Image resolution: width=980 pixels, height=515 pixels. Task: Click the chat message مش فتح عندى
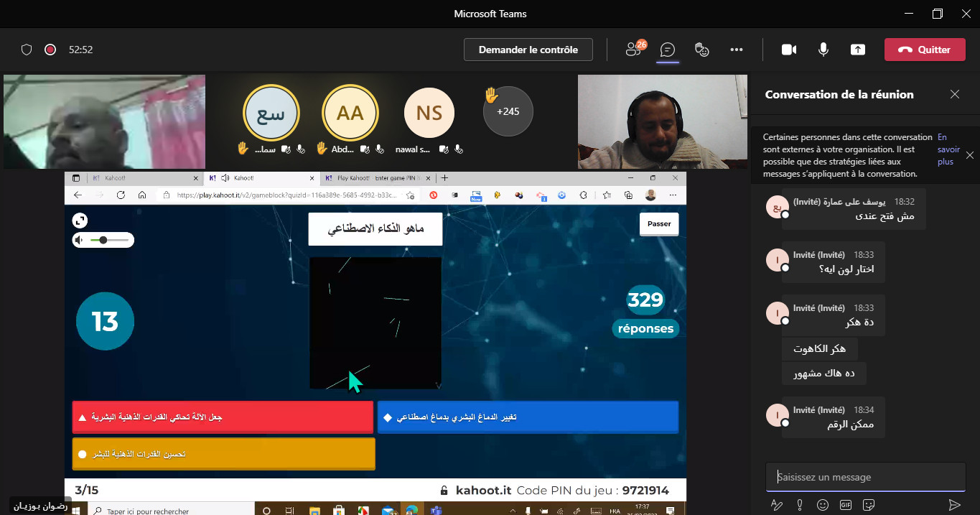(x=885, y=215)
